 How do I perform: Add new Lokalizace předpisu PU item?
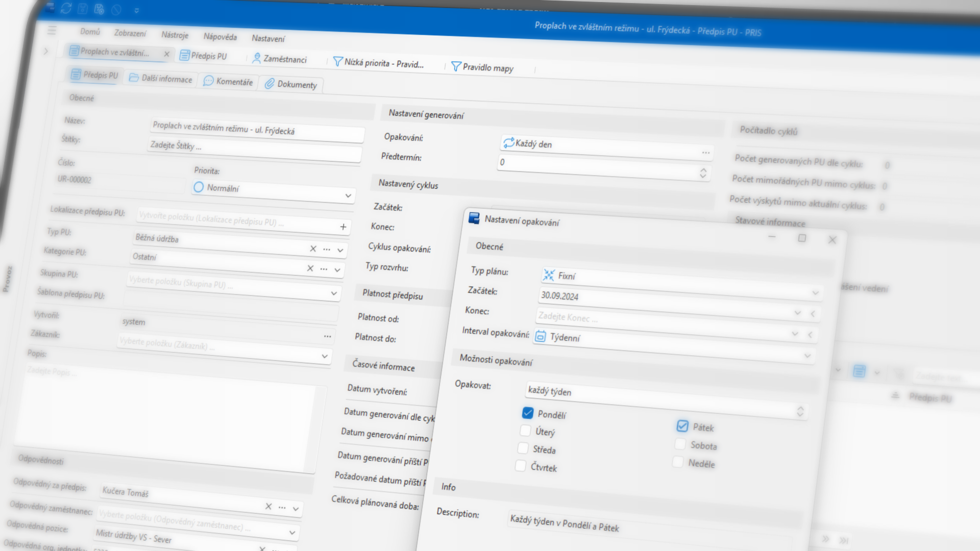(343, 227)
